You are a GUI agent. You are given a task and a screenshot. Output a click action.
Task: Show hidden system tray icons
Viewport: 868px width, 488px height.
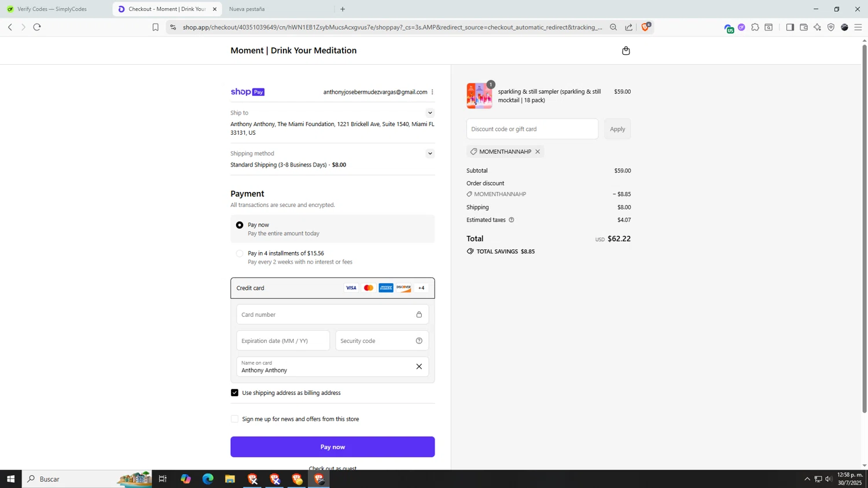[807, 479]
